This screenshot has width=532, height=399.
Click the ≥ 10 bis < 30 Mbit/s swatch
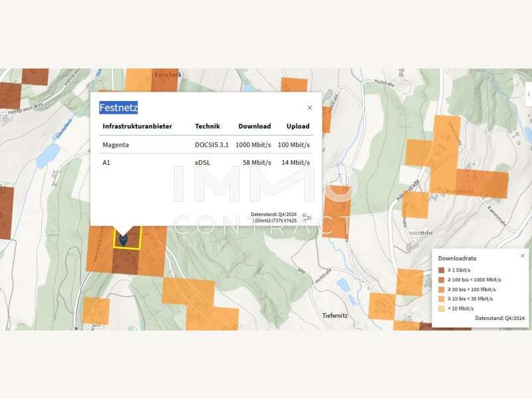(442, 299)
